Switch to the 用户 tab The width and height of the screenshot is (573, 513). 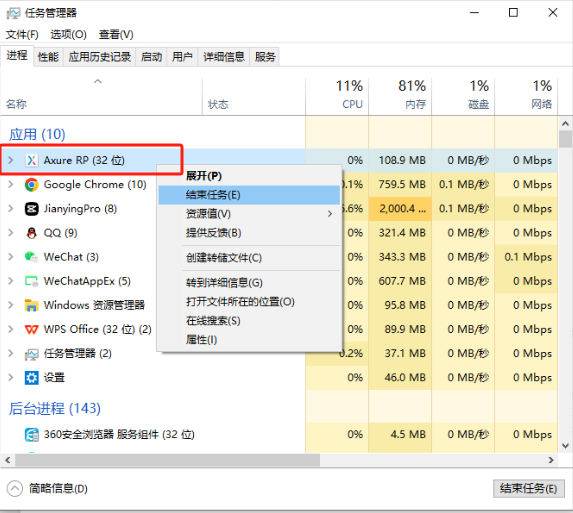coord(182,57)
